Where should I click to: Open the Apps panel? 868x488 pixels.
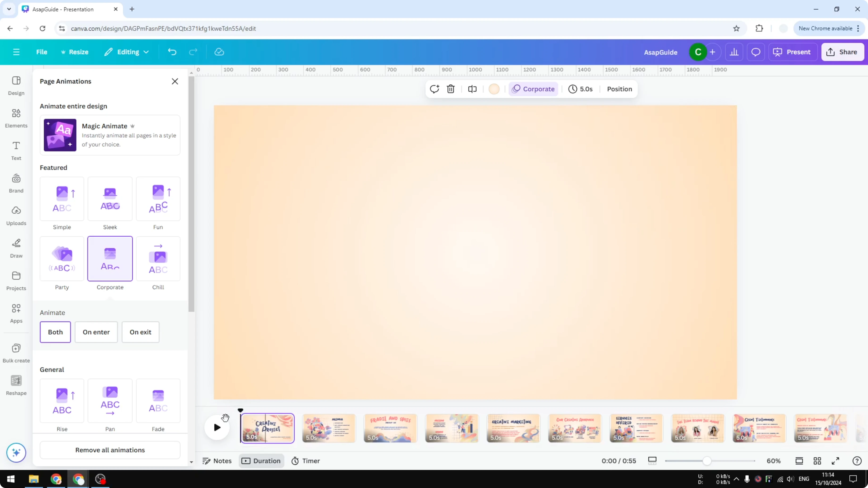click(x=16, y=313)
